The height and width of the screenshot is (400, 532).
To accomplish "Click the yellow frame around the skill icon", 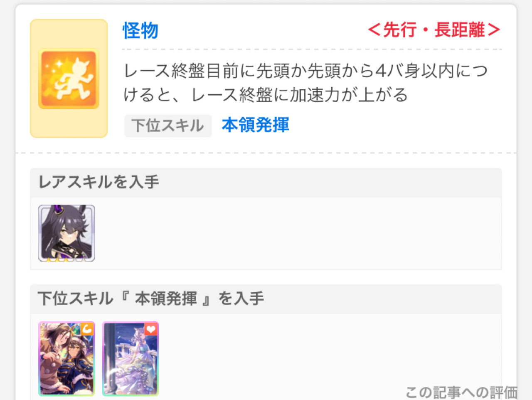I will (69, 78).
